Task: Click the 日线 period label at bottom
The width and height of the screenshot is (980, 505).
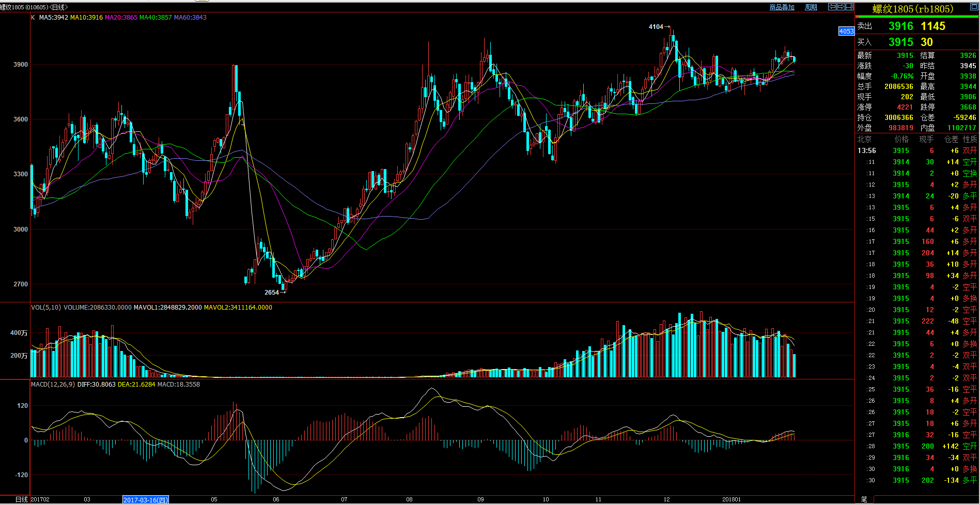Action: point(21,499)
